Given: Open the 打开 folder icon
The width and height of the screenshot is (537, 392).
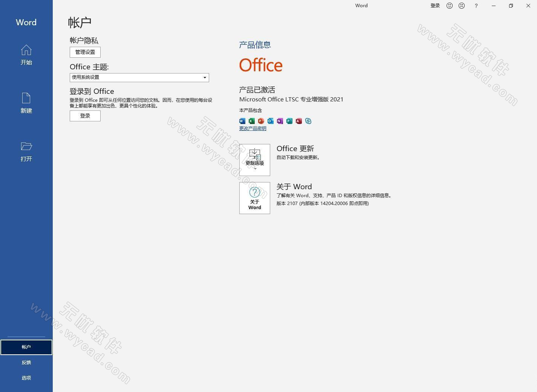Looking at the screenshot, I should (26, 146).
